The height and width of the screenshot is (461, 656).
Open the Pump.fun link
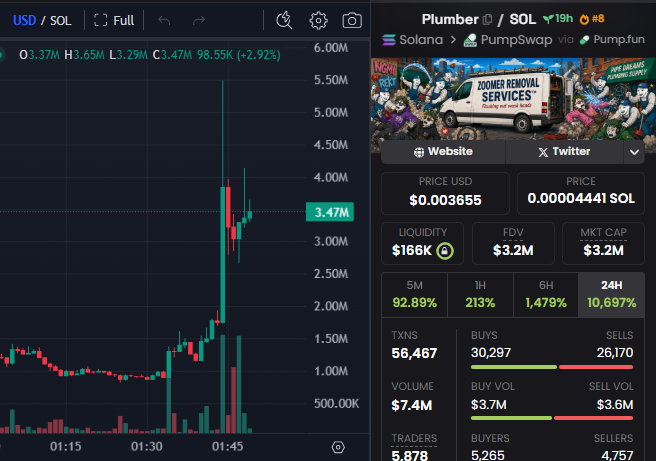coord(612,39)
